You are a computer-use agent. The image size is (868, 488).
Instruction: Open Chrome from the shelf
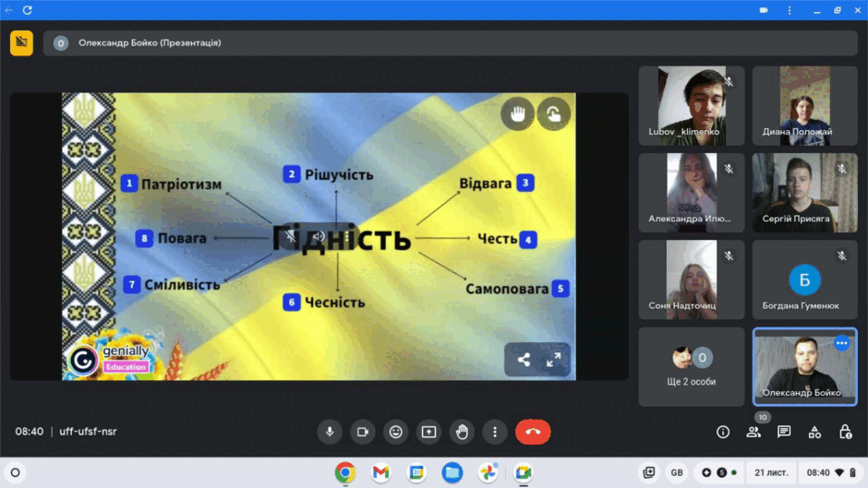344,472
